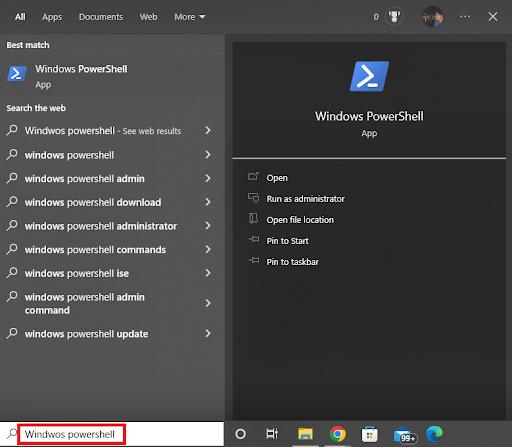Click search icon beside 'windows powershell update'
Image resolution: width=512 pixels, height=447 pixels.
12,333
